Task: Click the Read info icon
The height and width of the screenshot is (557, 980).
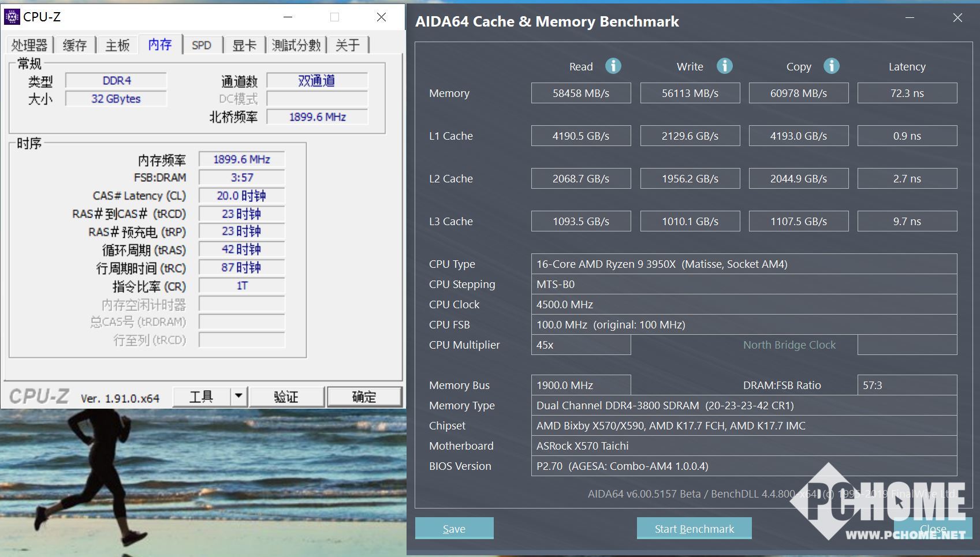Action: (x=613, y=66)
